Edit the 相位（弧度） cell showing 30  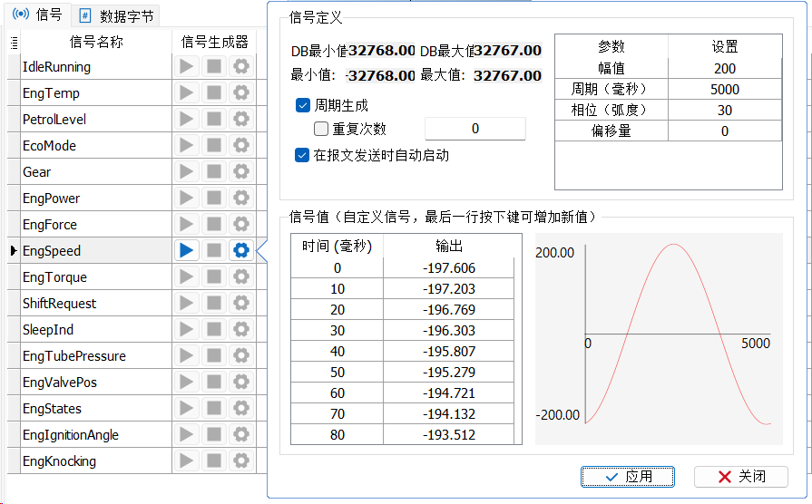[725, 110]
